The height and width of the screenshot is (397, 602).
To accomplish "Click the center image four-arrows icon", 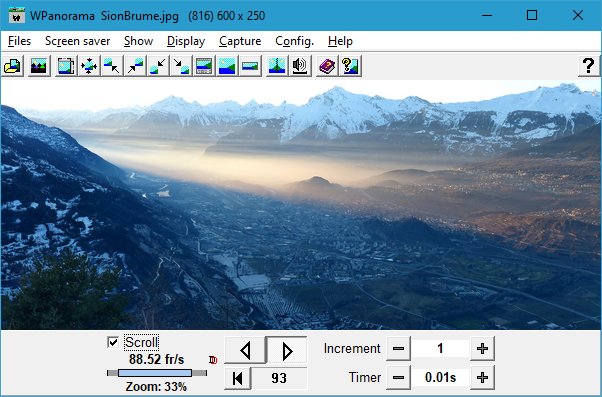I will (x=89, y=66).
